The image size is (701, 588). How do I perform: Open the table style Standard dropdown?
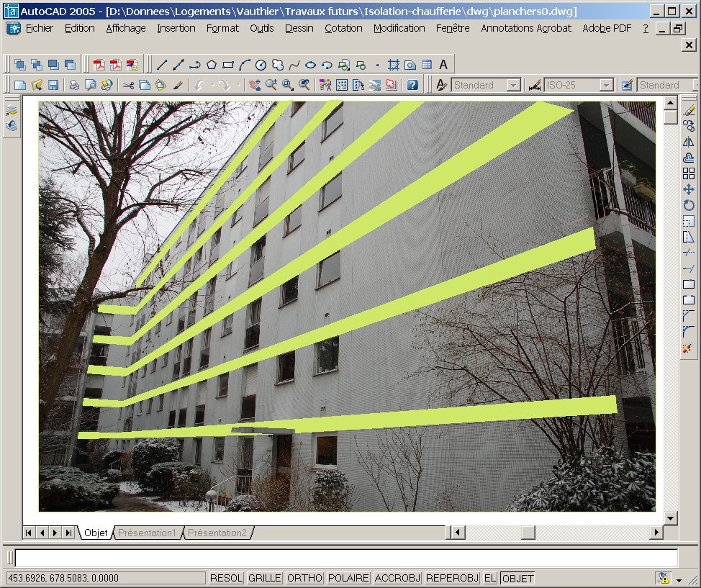coord(696,85)
